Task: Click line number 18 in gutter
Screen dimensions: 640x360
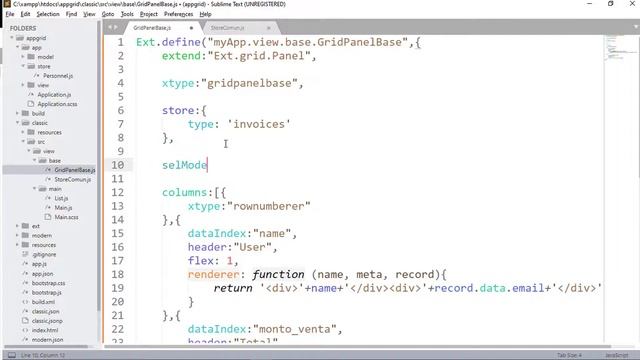Action: pyautogui.click(x=118, y=274)
